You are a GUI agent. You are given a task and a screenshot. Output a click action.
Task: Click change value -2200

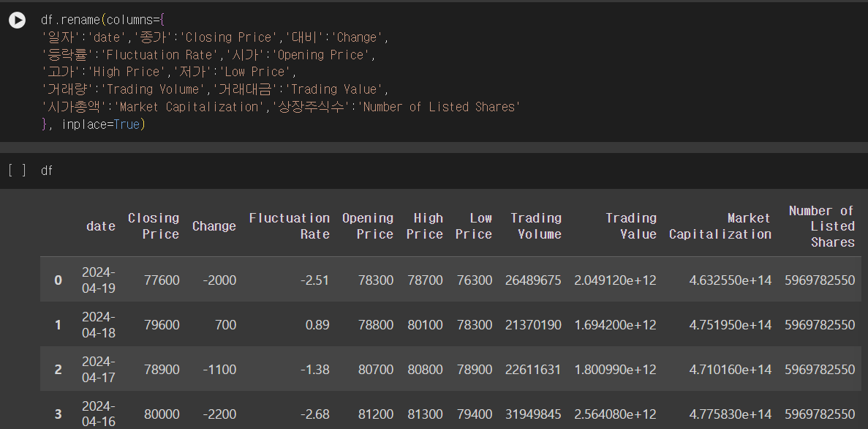pos(220,414)
